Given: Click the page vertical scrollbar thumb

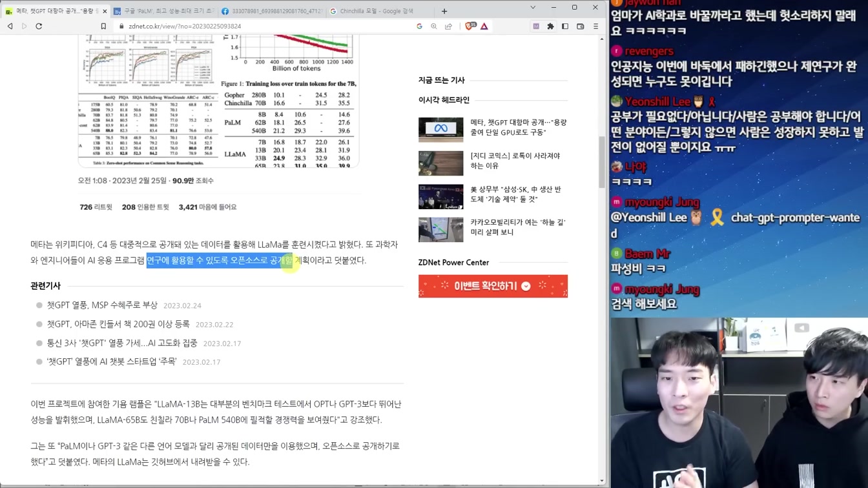Looking at the screenshot, I should (602, 161).
